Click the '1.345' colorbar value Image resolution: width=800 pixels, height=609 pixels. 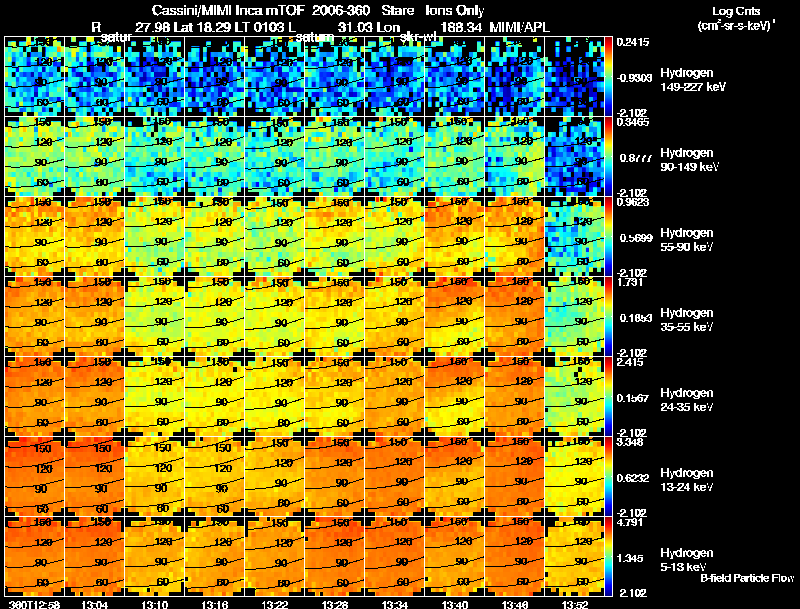[630, 559]
